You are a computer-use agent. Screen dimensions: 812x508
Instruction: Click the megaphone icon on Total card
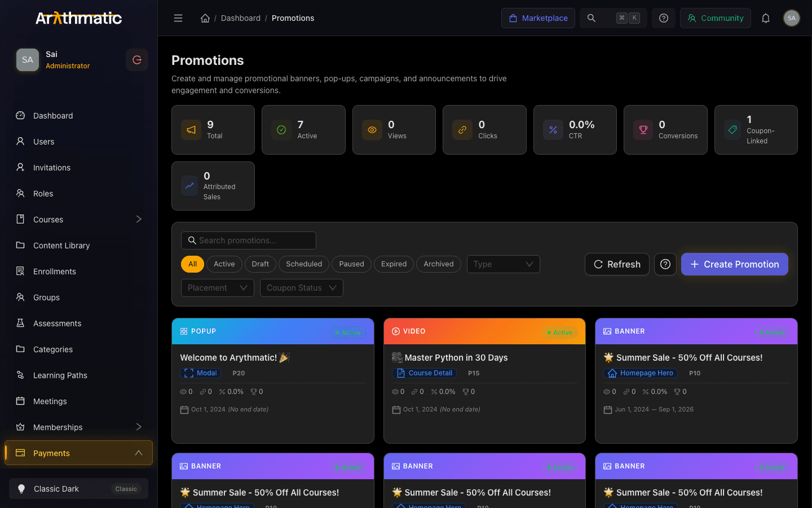coord(191,130)
